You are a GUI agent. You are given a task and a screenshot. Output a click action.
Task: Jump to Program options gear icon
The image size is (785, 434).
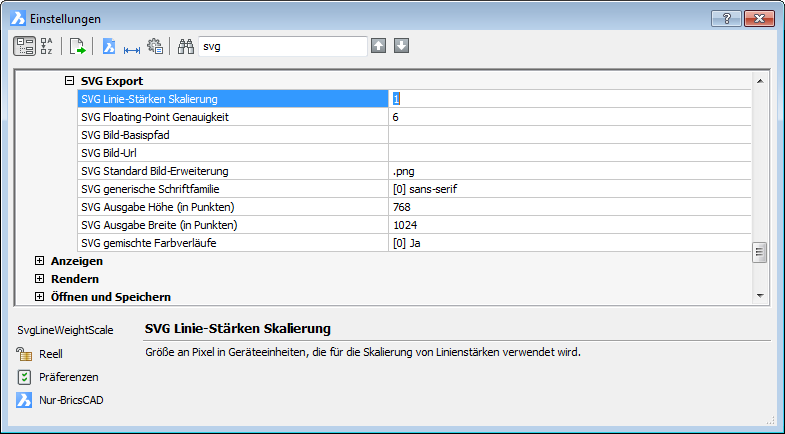pos(155,46)
